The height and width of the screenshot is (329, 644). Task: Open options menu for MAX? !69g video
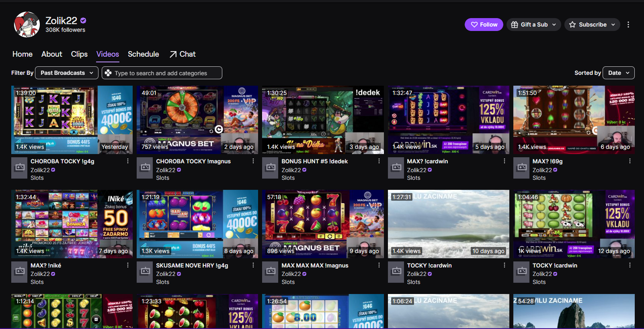coord(630,161)
